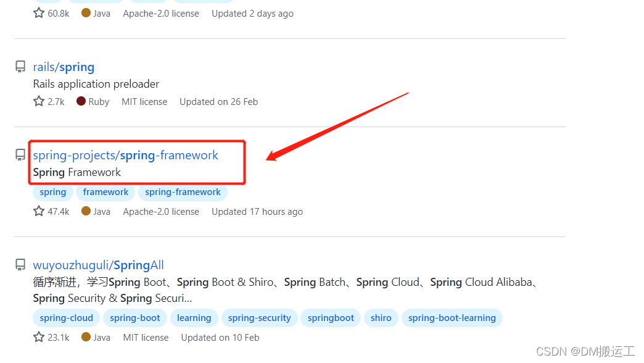Click Java language dot beside 60.8k

pos(86,13)
